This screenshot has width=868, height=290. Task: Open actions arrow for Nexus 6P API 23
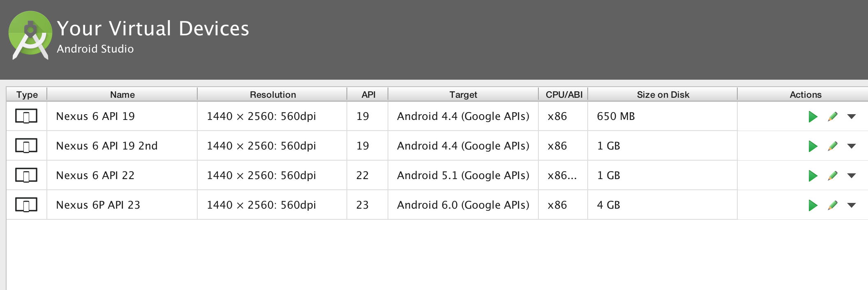coord(852,205)
